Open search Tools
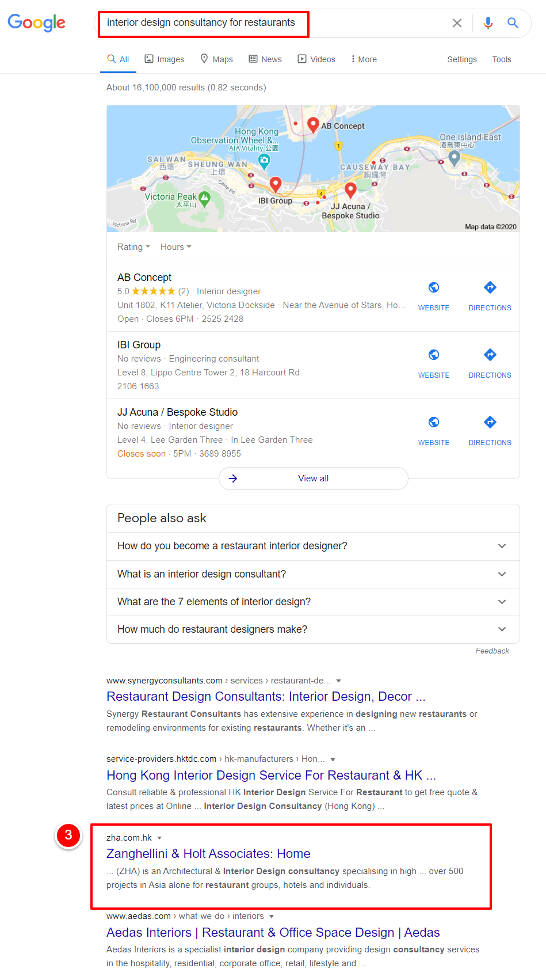Screen dimensions: 546x980 tap(502, 59)
